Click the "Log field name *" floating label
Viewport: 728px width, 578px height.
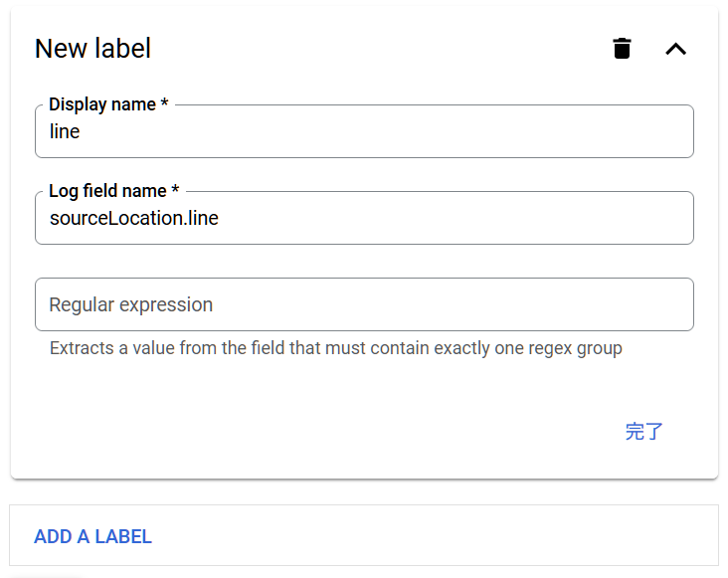click(x=113, y=191)
